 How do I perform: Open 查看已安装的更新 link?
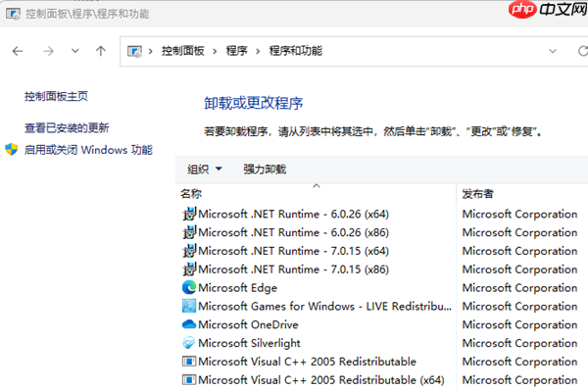coord(67,127)
